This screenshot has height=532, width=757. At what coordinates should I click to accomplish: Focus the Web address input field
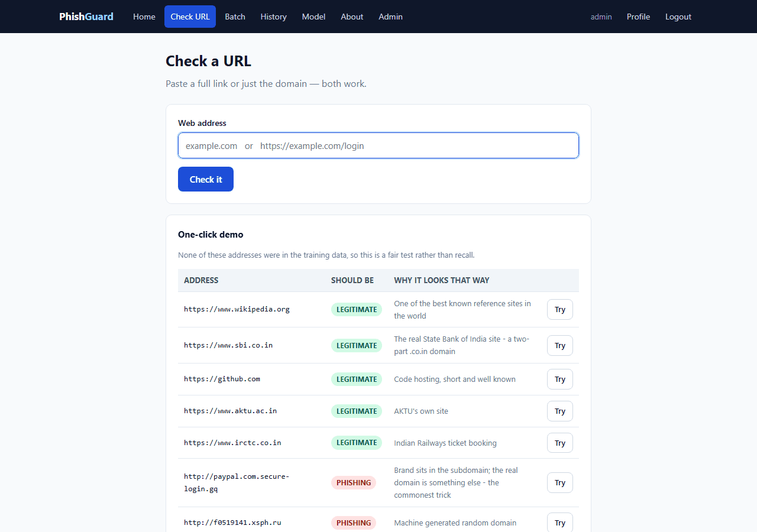point(378,145)
